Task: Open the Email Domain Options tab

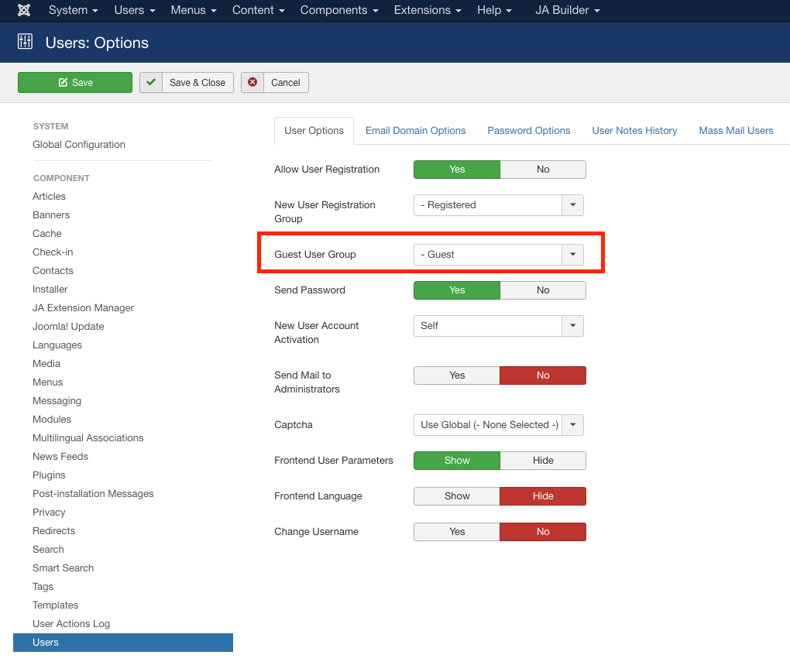Action: pyautogui.click(x=415, y=131)
